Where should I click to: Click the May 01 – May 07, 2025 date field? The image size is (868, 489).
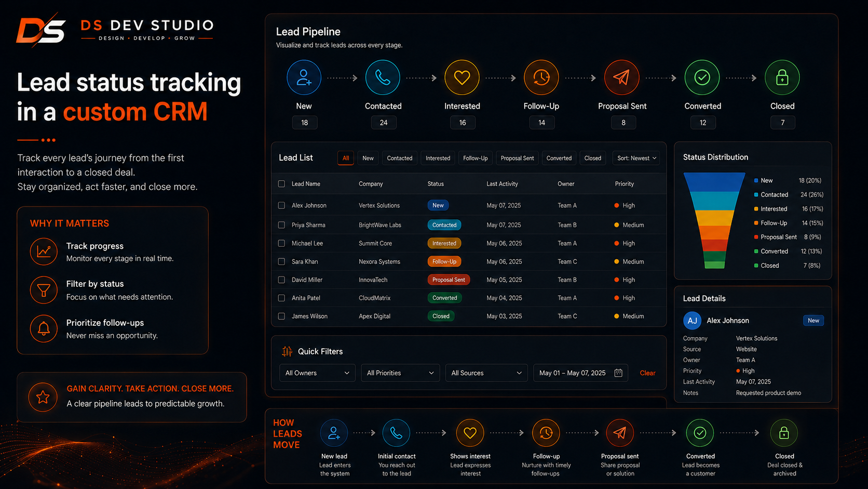581,373
